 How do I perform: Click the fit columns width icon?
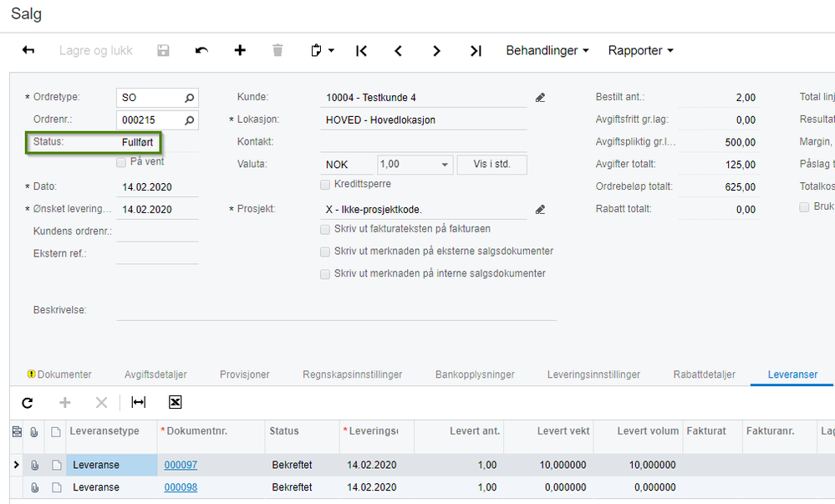click(x=139, y=402)
